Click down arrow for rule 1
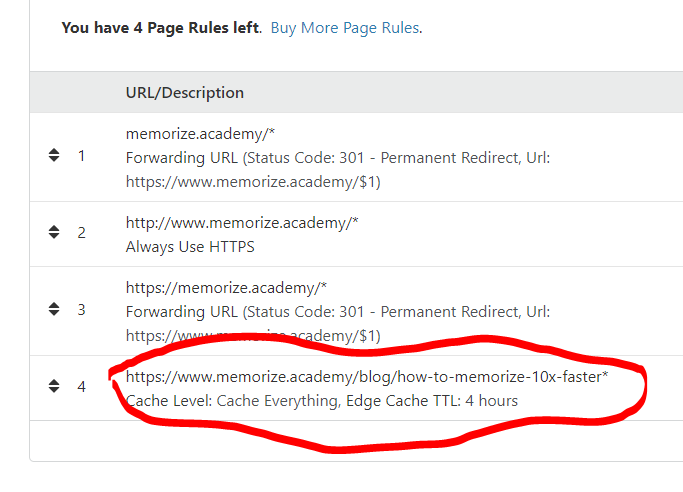The width and height of the screenshot is (683, 492). click(x=54, y=159)
